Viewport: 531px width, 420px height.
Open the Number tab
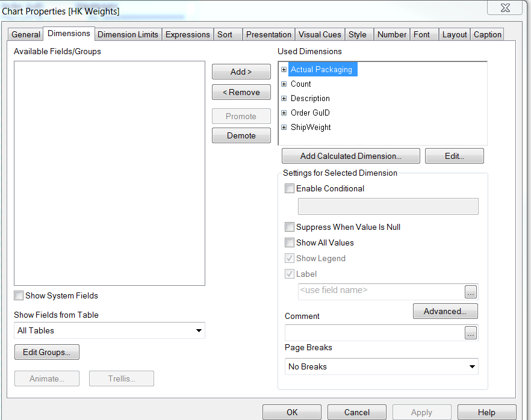coord(392,34)
